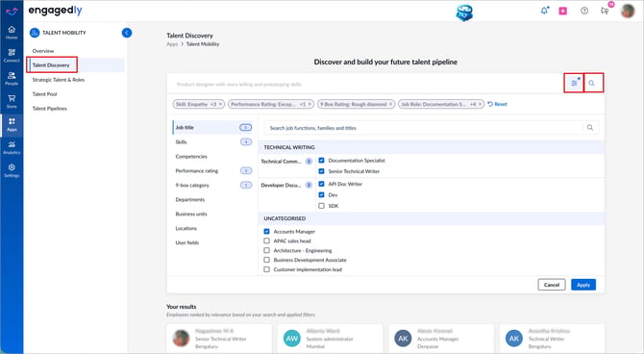Click Talent Mobility breadcrumb link
This screenshot has width=644, height=354.
pos(203,44)
